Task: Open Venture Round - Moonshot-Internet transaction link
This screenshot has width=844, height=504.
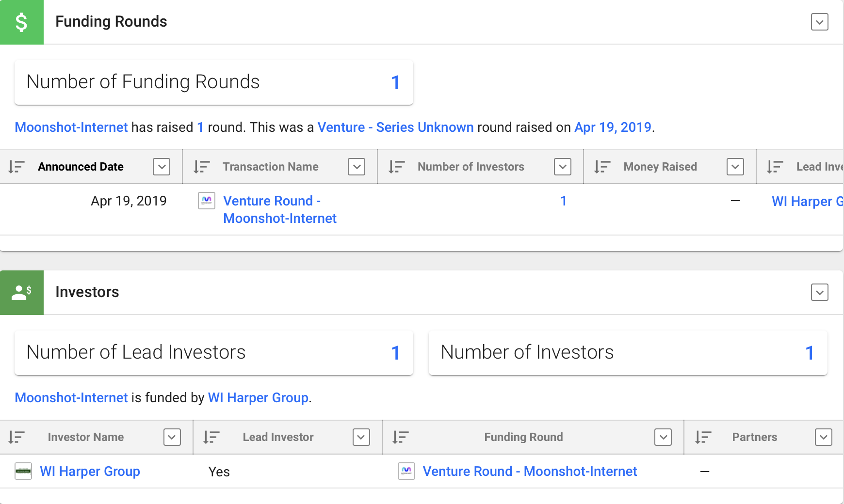Action: (x=280, y=209)
